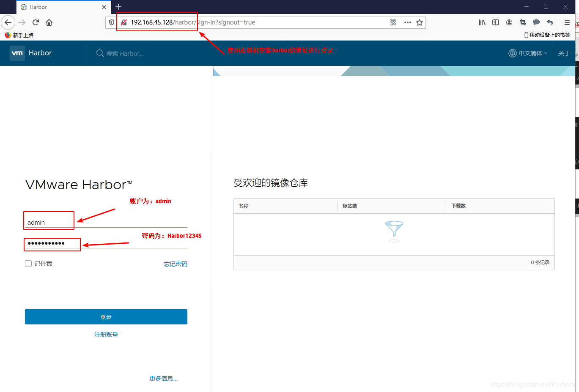
Task: Open the 新手上路 bookmark
Action: tap(19, 35)
